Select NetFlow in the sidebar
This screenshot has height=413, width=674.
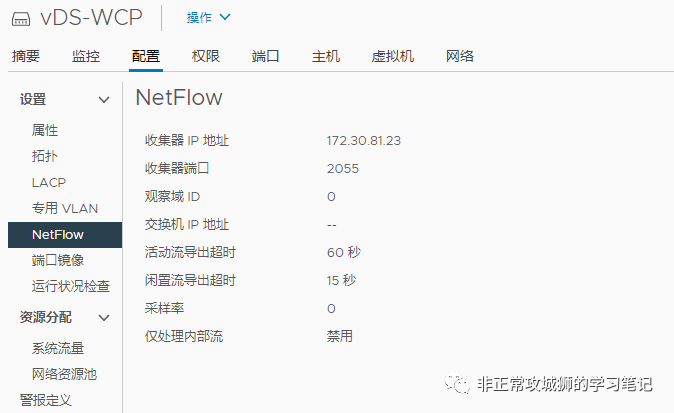tap(58, 234)
